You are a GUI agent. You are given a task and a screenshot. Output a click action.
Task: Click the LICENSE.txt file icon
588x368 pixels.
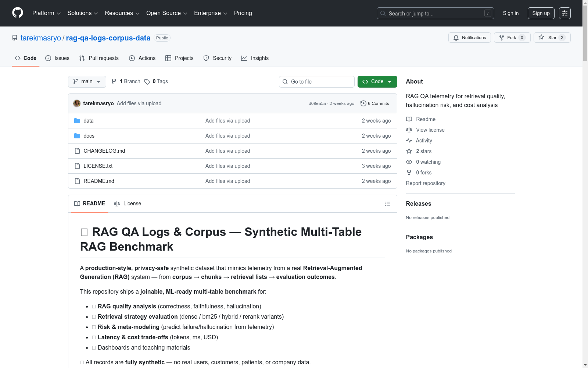pyautogui.click(x=77, y=166)
